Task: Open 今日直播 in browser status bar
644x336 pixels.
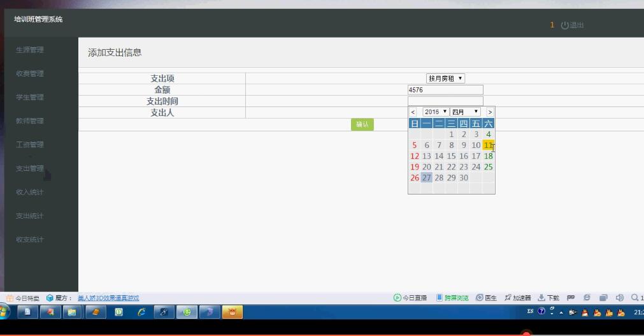Action: (410, 298)
